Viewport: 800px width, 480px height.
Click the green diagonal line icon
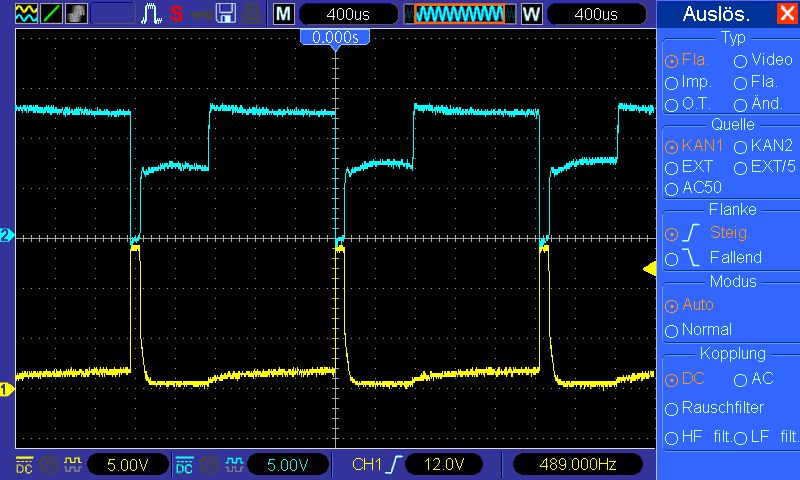pos(50,14)
